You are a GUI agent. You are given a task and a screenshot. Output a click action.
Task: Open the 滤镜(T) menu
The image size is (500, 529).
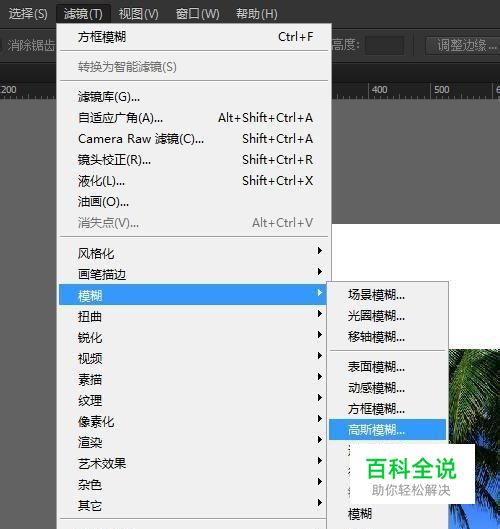pos(83,14)
